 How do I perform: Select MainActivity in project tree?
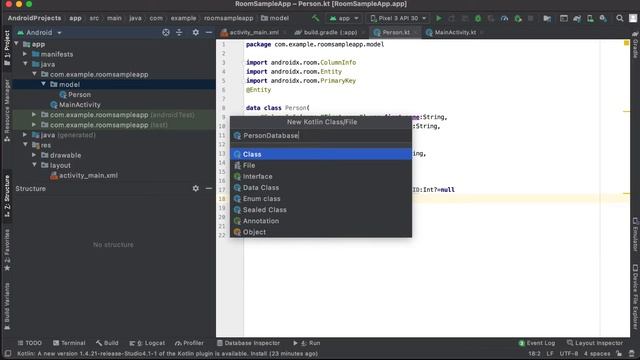[75, 104]
